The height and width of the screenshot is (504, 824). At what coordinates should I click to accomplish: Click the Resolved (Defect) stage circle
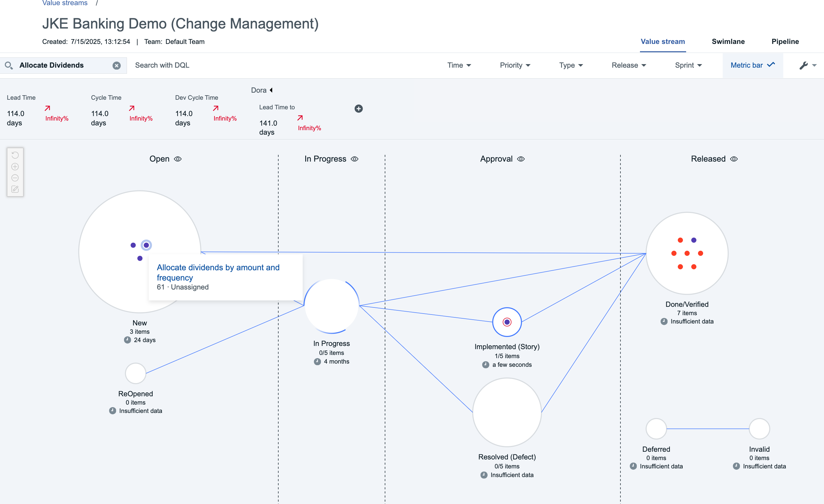pos(507,412)
